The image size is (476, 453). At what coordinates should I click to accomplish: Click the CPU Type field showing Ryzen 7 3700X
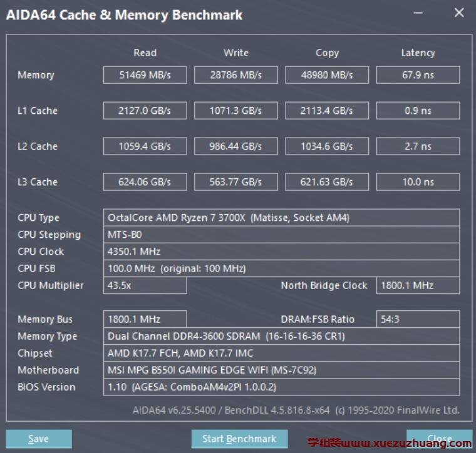click(x=281, y=218)
